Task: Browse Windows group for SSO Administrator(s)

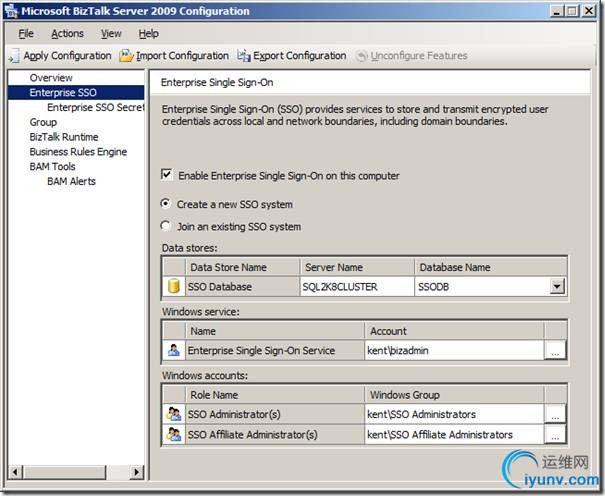Action: (x=555, y=414)
